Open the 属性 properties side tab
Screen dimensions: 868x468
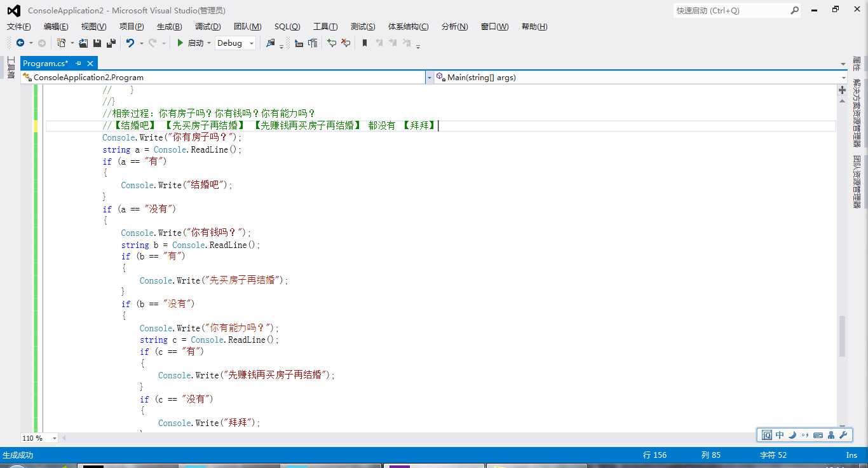[857, 64]
